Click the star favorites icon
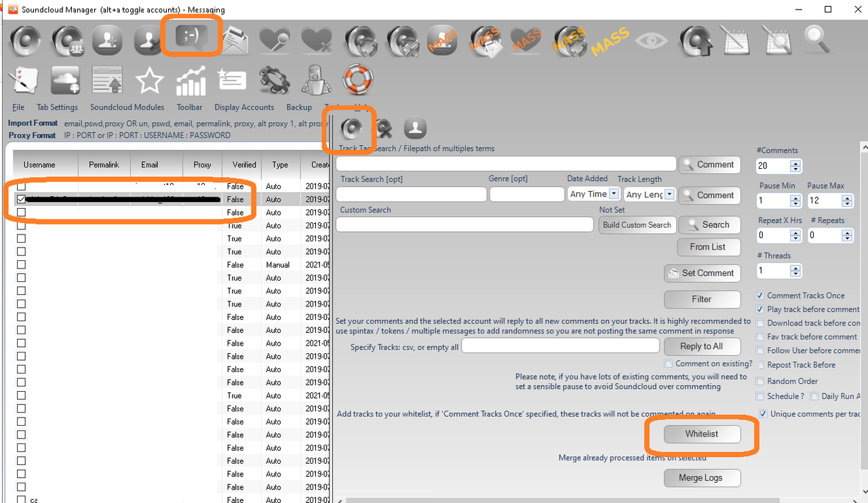The image size is (868, 503). [x=149, y=81]
